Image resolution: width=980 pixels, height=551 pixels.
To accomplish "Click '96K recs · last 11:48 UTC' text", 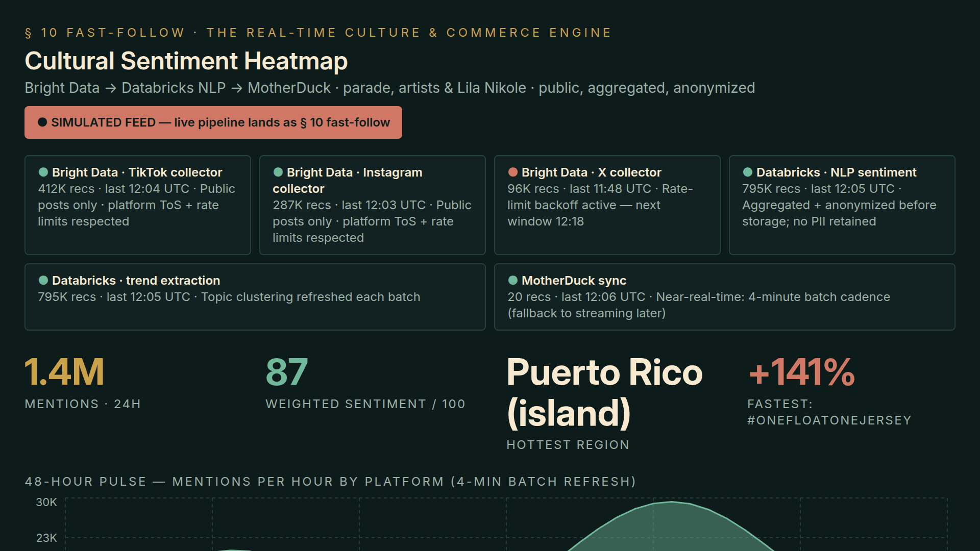I will 579,189.
